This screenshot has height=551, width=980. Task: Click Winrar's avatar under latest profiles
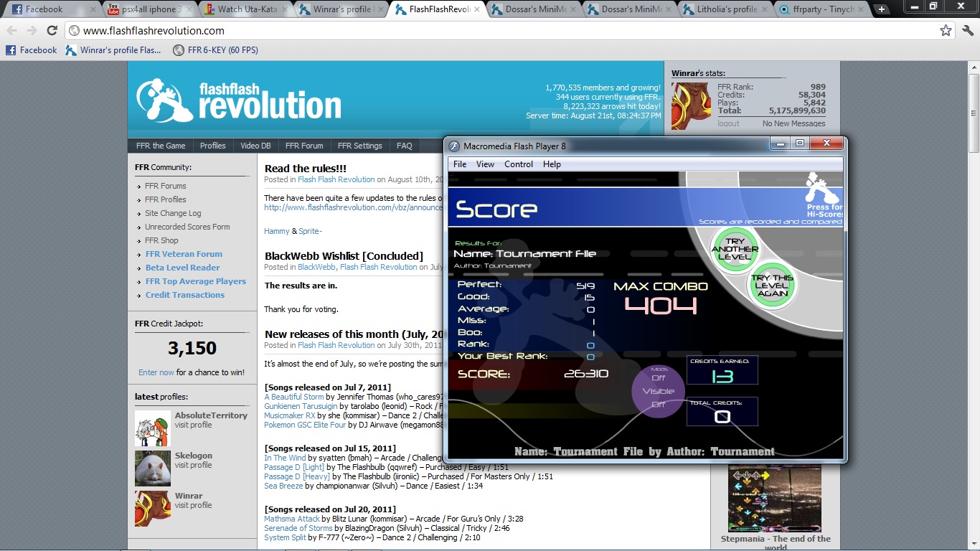point(153,509)
